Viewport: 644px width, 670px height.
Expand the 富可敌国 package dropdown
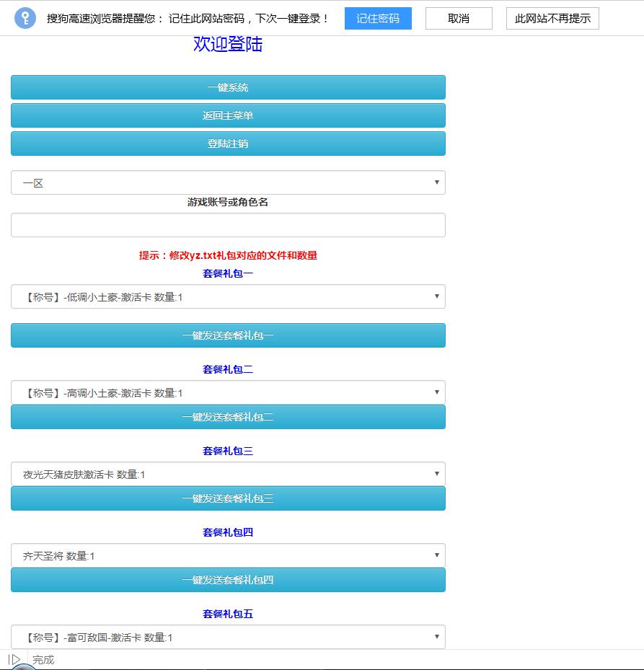tap(228, 637)
